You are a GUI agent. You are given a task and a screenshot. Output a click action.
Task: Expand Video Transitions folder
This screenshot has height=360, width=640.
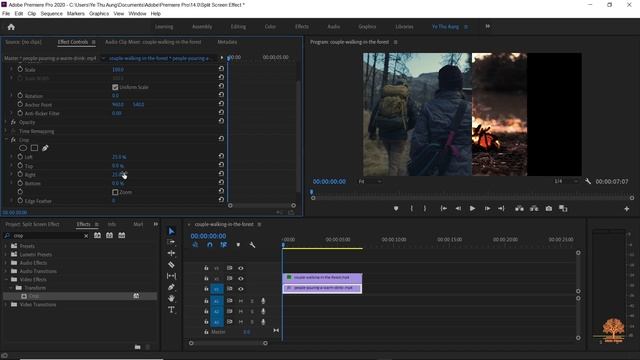[x=6, y=304]
